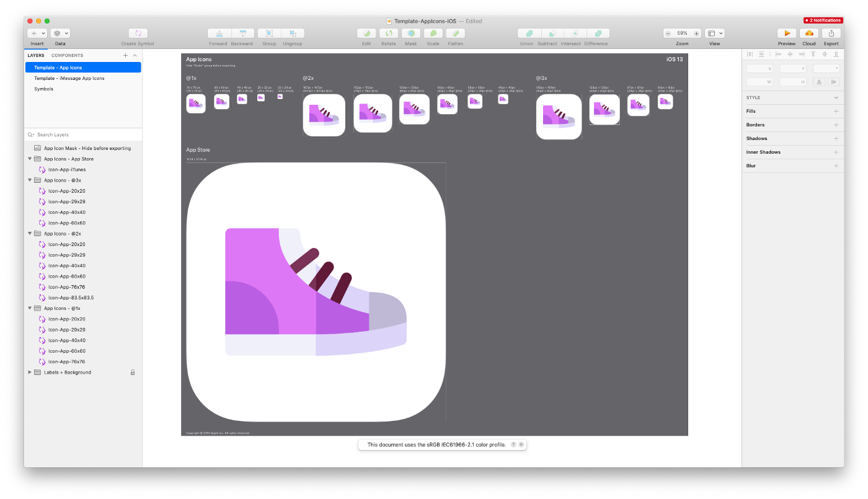Open the Data dropdown
868x499 pixels.
pyautogui.click(x=60, y=33)
